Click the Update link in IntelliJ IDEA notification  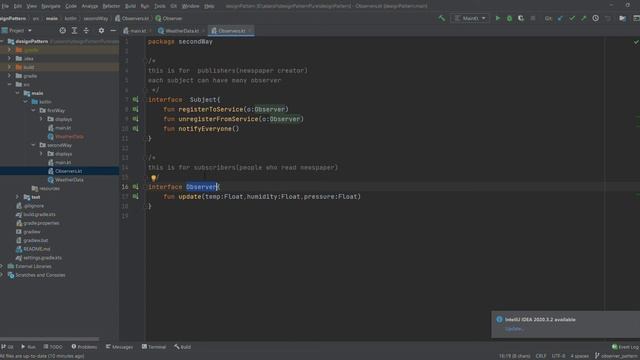(513, 329)
